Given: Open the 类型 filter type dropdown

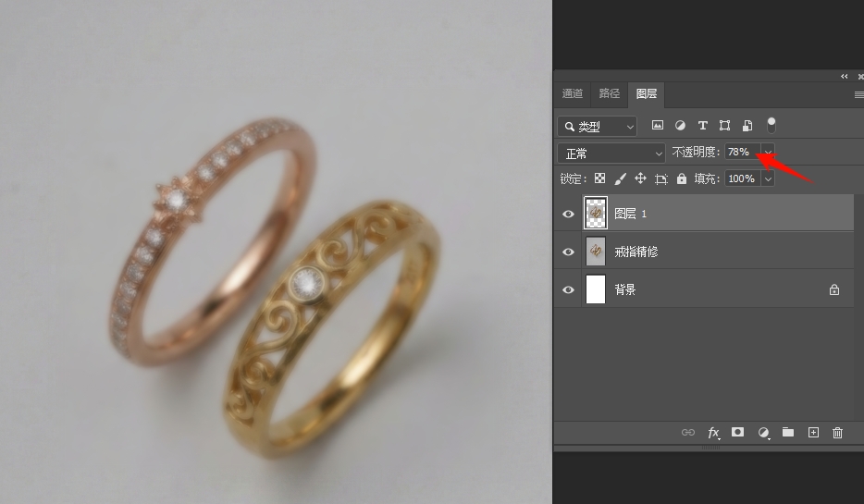Looking at the screenshot, I should [x=598, y=127].
